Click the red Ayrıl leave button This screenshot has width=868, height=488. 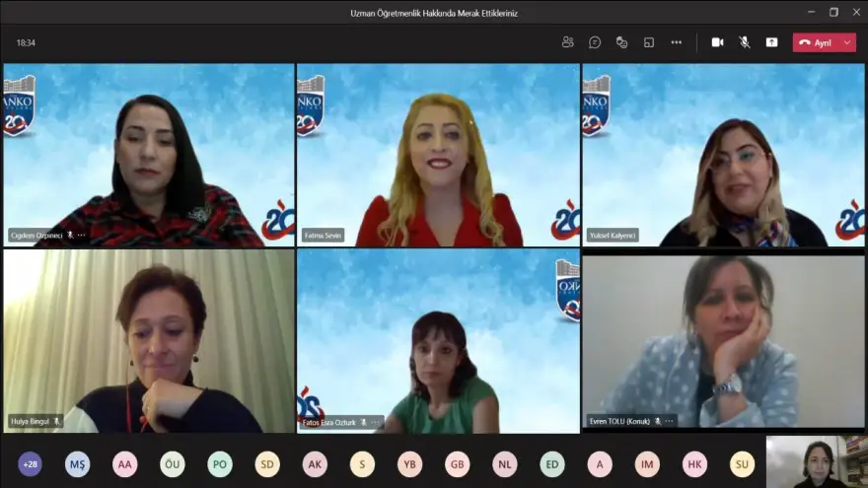point(816,42)
